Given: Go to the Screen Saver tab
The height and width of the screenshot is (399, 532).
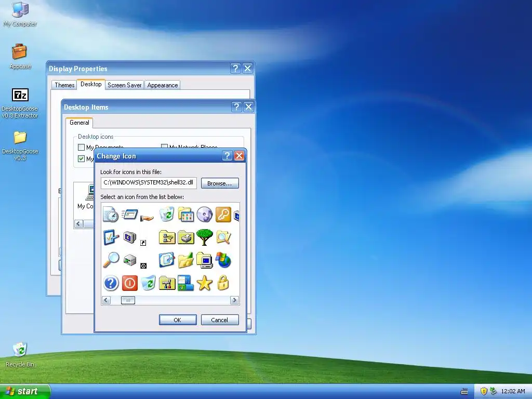Looking at the screenshot, I should point(125,85).
